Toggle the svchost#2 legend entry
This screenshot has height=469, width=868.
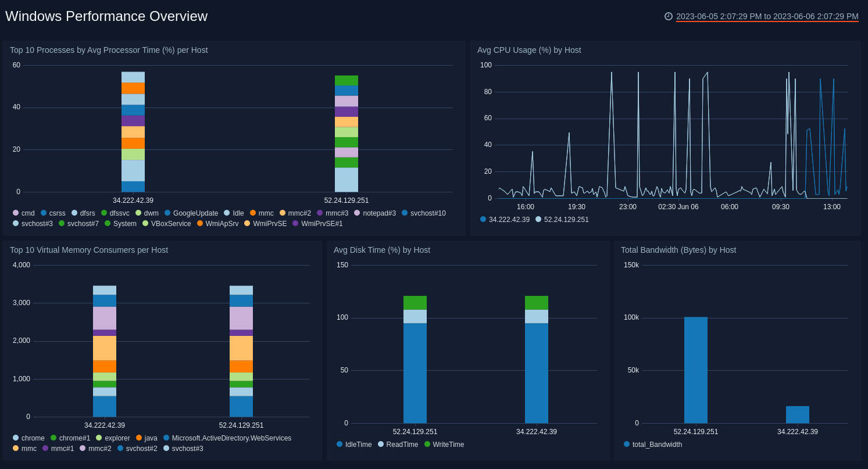pos(137,449)
